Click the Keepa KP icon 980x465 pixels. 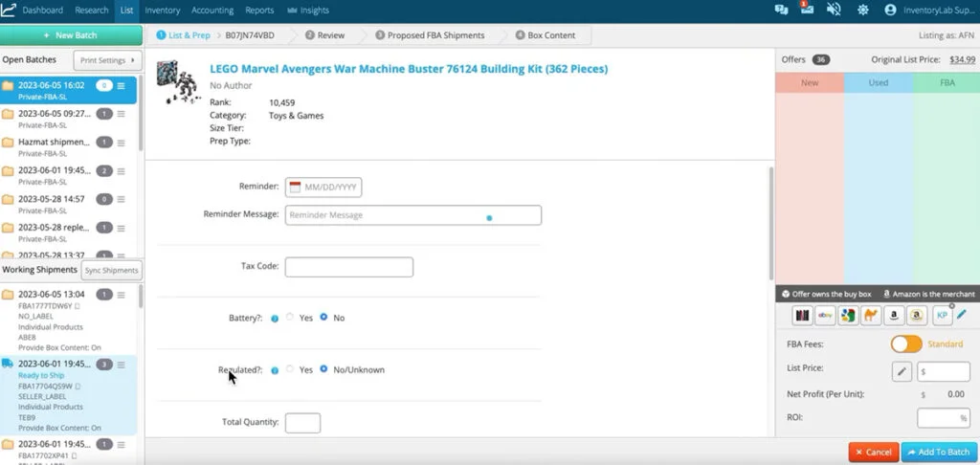(x=942, y=315)
